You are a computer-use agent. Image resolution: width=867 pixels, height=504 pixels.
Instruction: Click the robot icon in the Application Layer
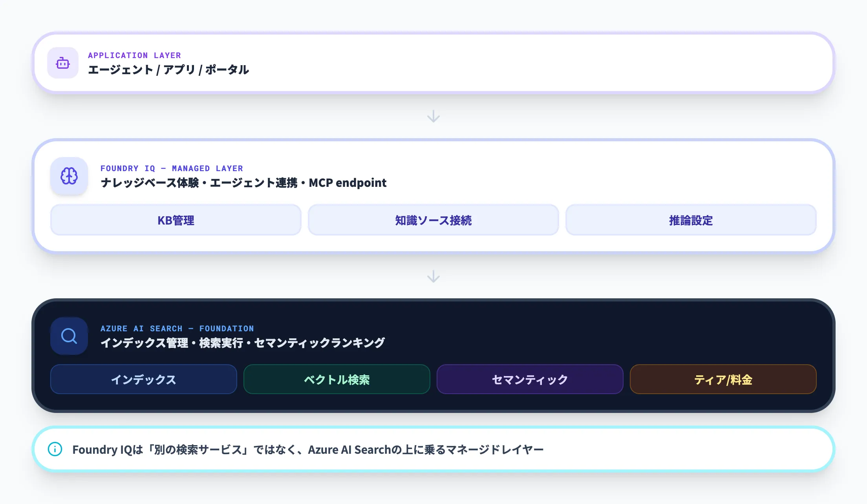coord(63,63)
